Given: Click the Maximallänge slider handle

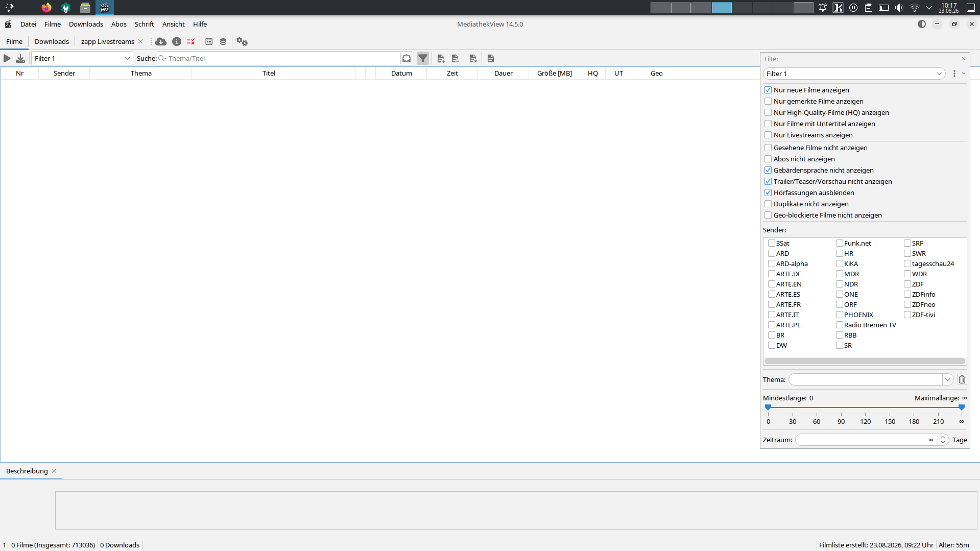Looking at the screenshot, I should point(962,407).
